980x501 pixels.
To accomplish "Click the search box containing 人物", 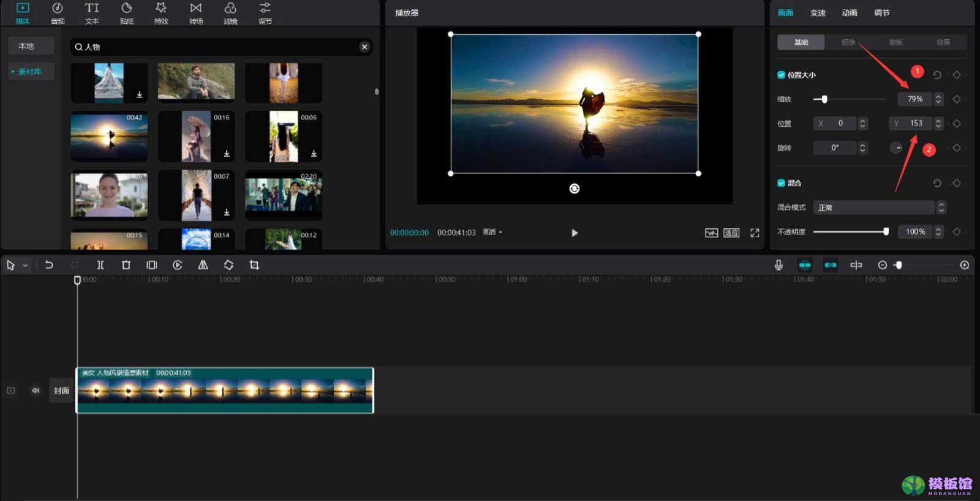I will click(221, 47).
